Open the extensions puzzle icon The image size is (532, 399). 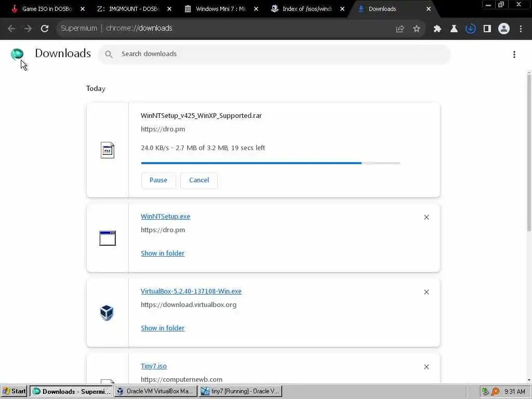coord(437,29)
